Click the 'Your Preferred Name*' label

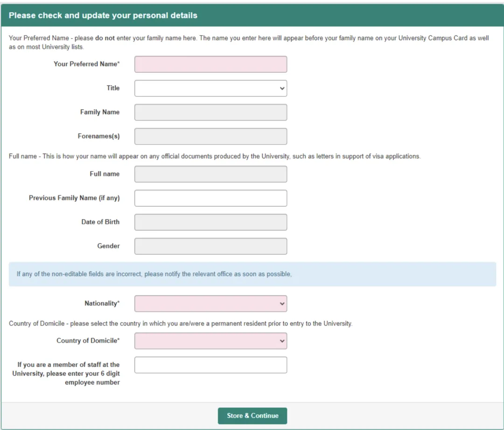86,64
